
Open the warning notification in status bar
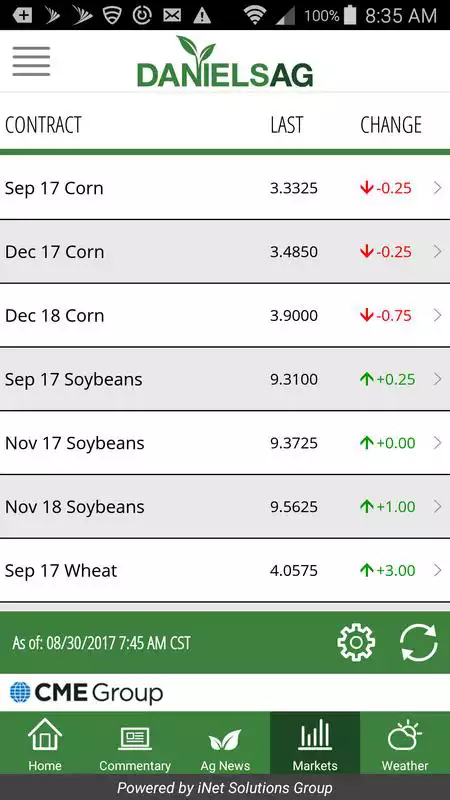point(202,15)
